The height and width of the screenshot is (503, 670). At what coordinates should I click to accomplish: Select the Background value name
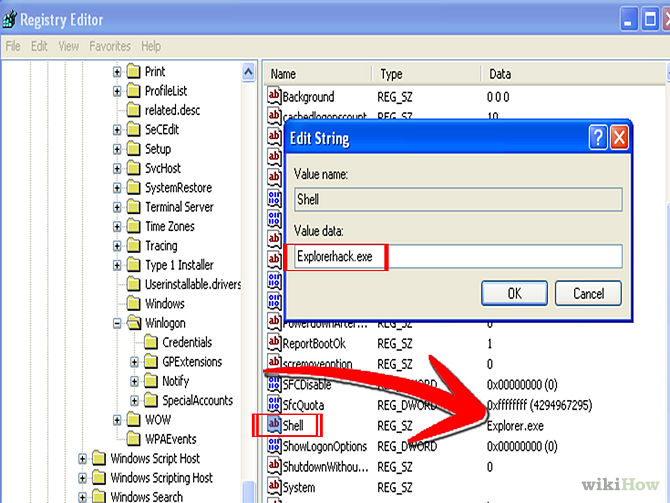pyautogui.click(x=308, y=97)
